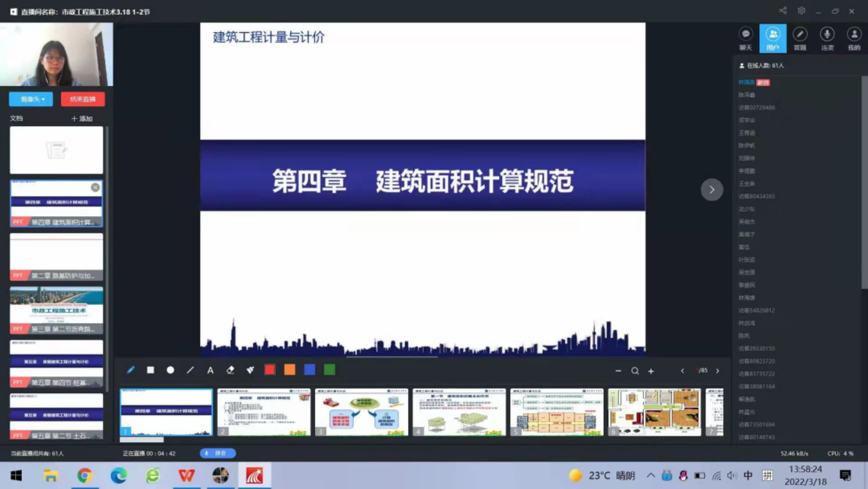Viewport: 868px width, 489px height.
Task: Pick the red pen color swatch
Action: [x=270, y=370]
